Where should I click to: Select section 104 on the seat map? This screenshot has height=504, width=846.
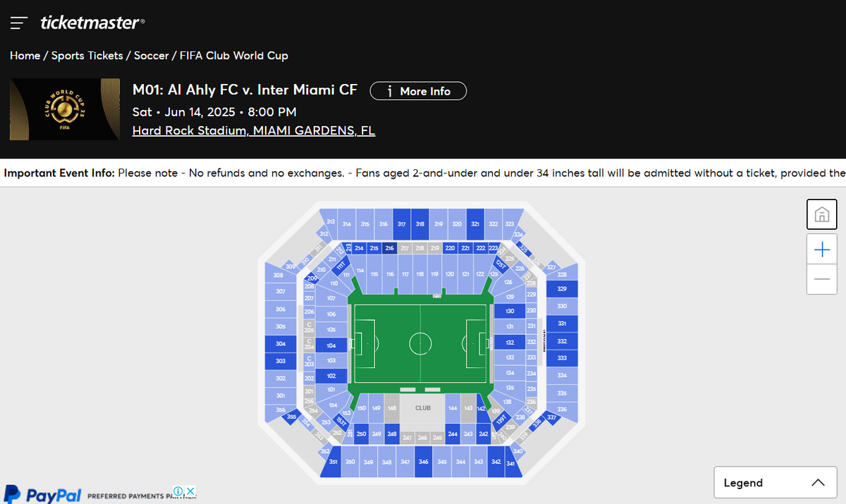click(x=331, y=346)
